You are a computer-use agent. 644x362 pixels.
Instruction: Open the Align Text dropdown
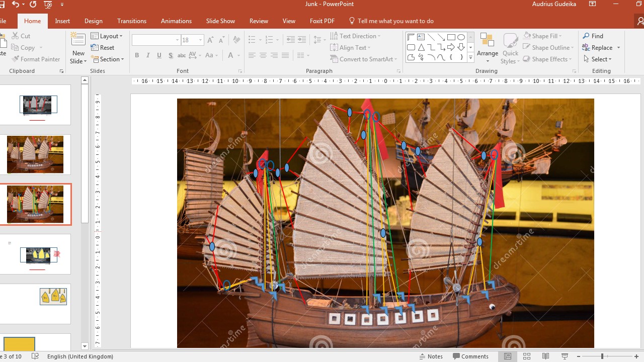pos(351,48)
